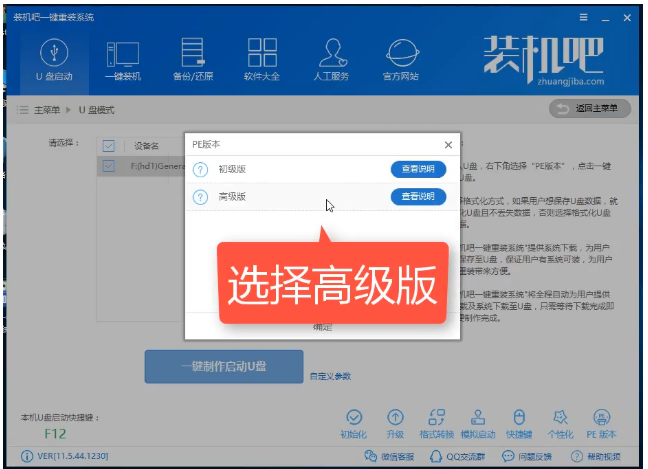Viewport: 648px width, 469px height.
Task: Open the 格式转换 tool
Action: click(x=435, y=417)
